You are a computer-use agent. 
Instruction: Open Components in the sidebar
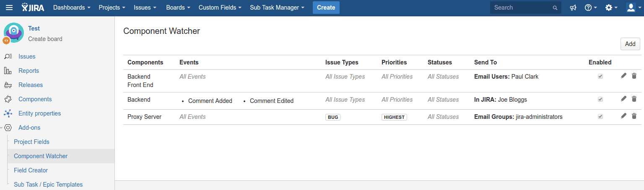tap(35, 99)
